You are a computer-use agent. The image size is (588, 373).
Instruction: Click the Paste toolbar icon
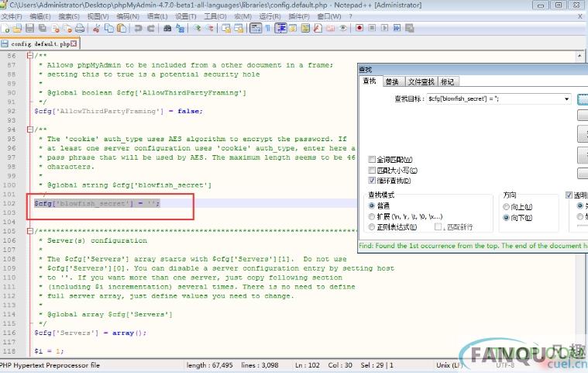[x=122, y=28]
